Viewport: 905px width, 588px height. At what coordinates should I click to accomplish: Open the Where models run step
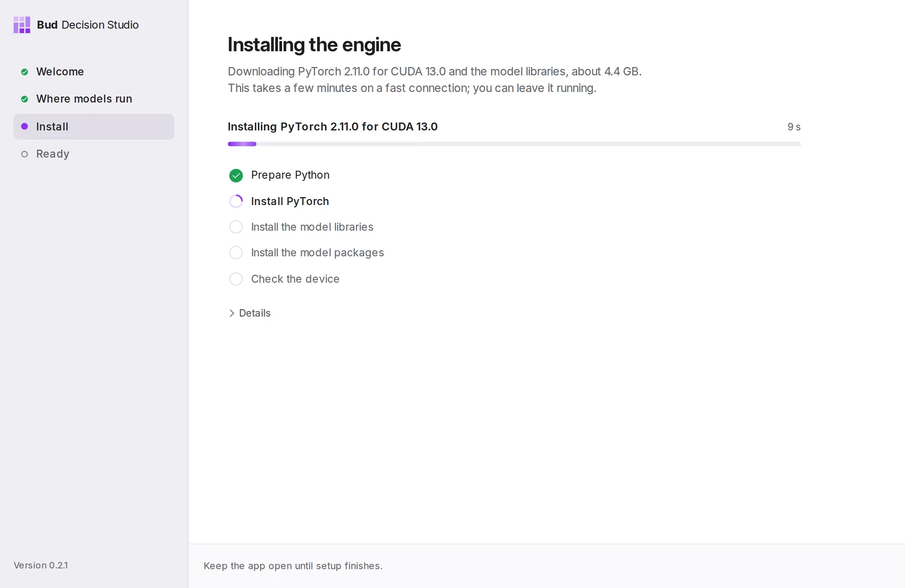point(94,99)
